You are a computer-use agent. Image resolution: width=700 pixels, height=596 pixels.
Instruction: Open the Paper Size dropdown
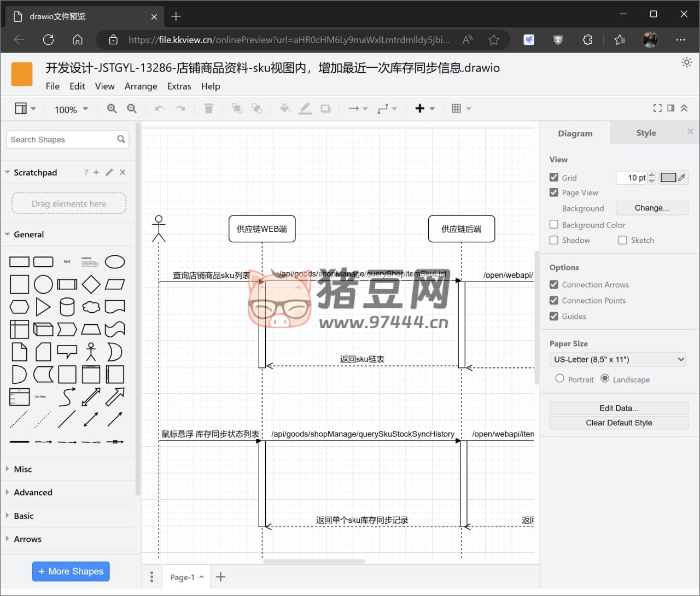point(617,359)
